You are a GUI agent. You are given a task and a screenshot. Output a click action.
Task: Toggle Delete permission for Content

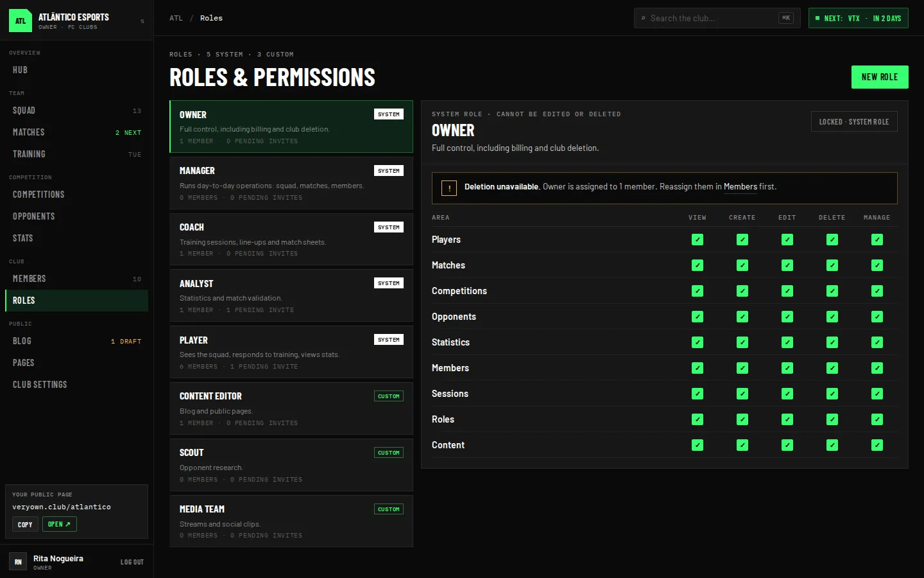pos(832,445)
